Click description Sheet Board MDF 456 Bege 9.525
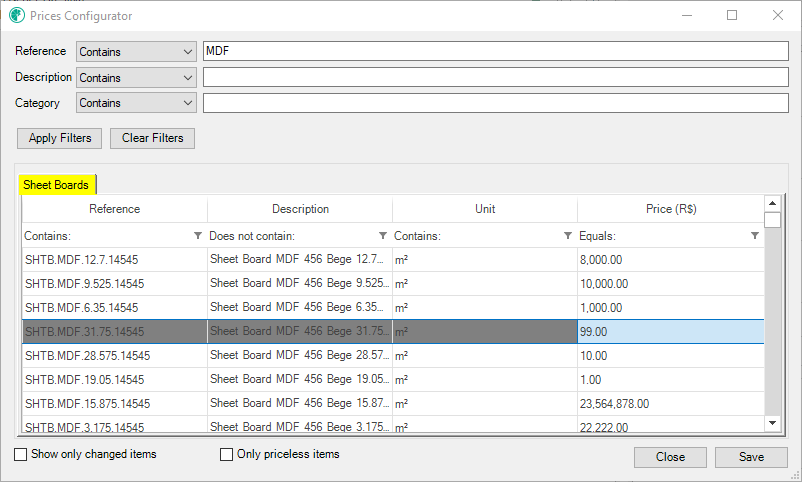Image resolution: width=802 pixels, height=482 pixels. pos(300,284)
